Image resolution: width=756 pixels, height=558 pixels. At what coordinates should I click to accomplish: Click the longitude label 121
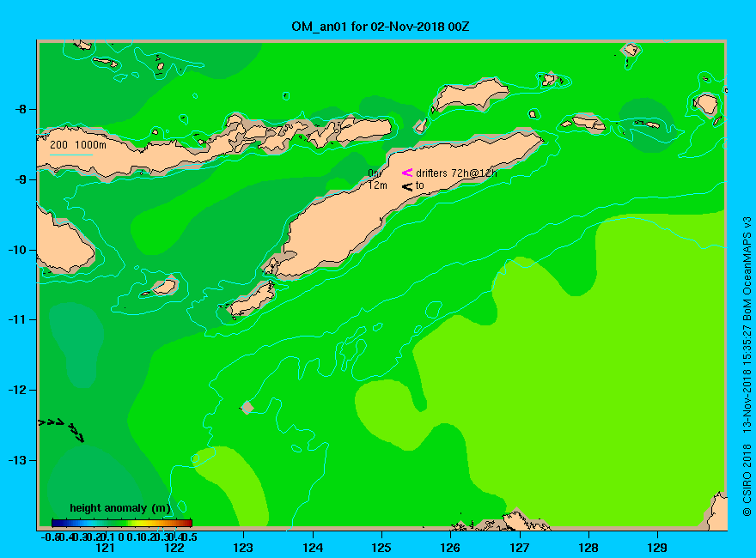pyautogui.click(x=105, y=548)
